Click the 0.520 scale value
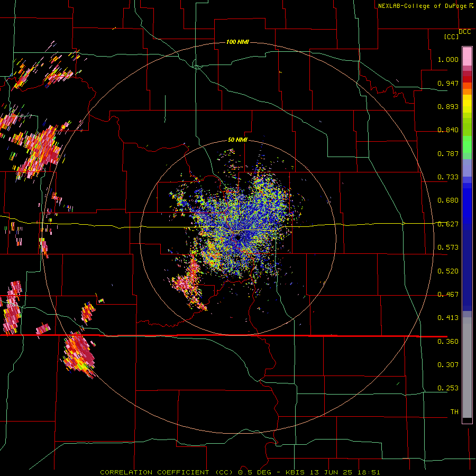476x476 pixels. [448, 271]
